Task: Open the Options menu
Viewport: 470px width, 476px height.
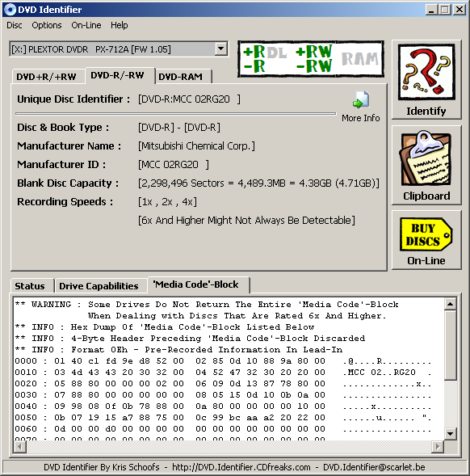Action: (47, 25)
